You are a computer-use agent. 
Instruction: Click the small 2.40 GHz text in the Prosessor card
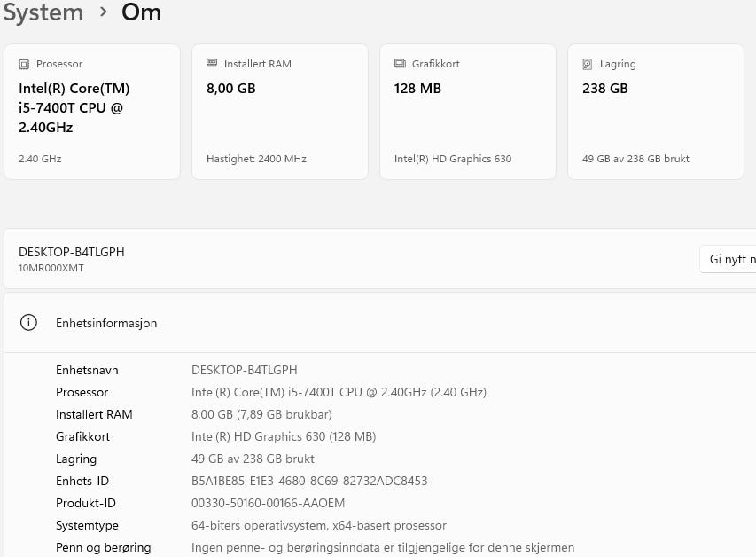[40, 159]
